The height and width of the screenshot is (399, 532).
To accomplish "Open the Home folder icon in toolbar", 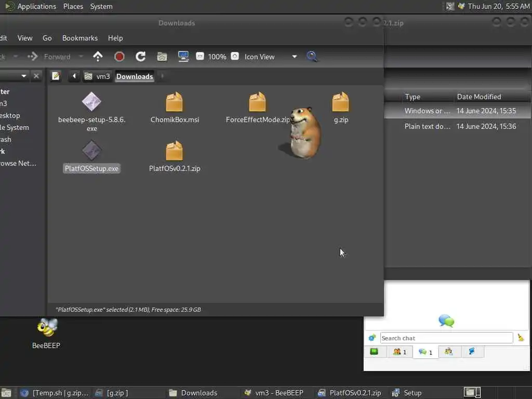I will click(162, 56).
